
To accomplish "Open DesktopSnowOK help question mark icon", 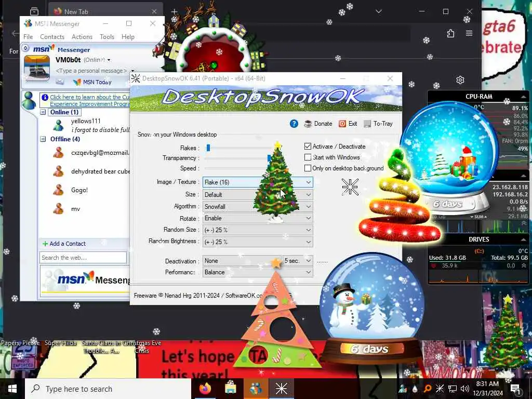I will [x=294, y=124].
